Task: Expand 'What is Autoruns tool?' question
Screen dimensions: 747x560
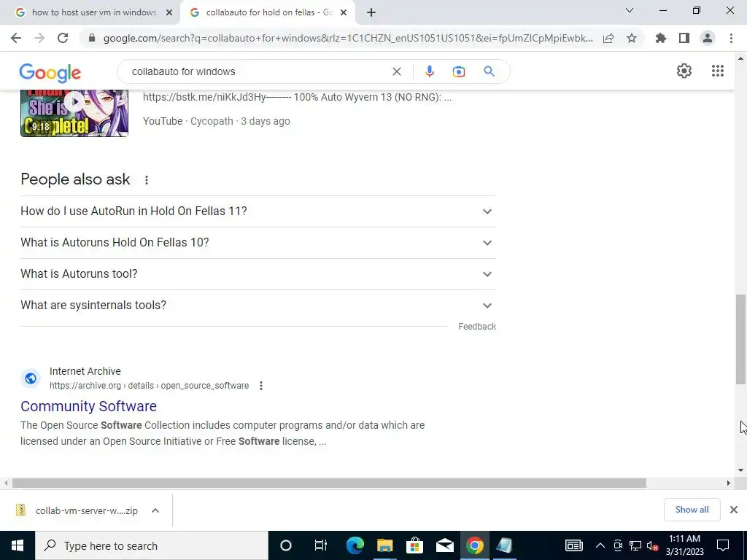Action: 258,274
